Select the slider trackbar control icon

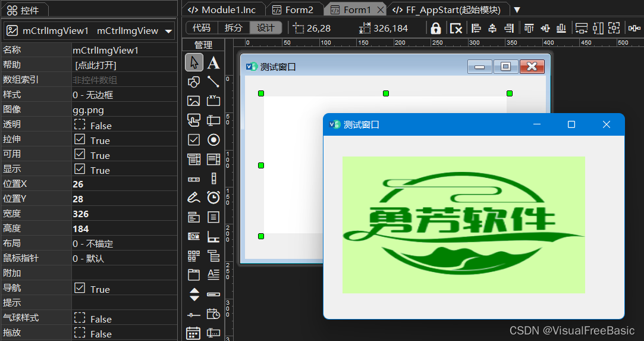coord(194,315)
